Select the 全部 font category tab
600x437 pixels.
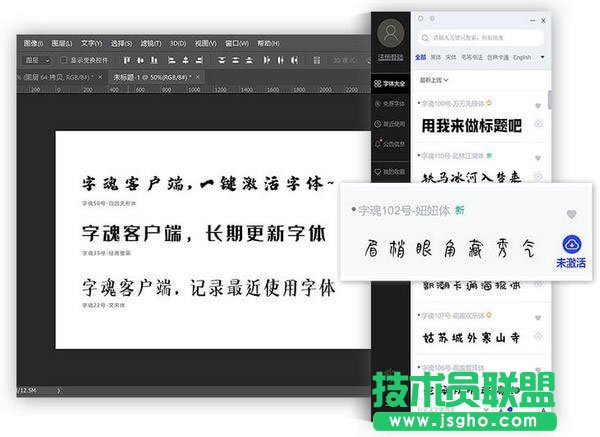[x=421, y=57]
